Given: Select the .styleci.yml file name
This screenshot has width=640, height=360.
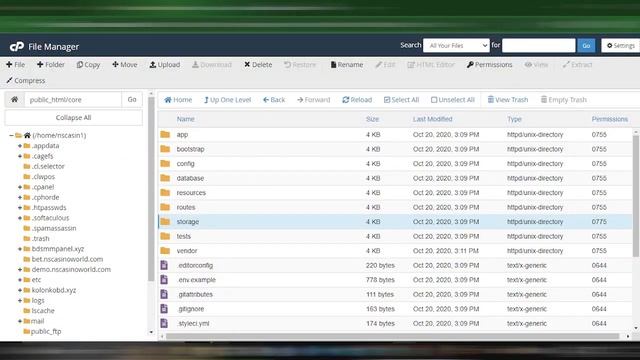Looking at the screenshot, I should pyautogui.click(x=193, y=323).
